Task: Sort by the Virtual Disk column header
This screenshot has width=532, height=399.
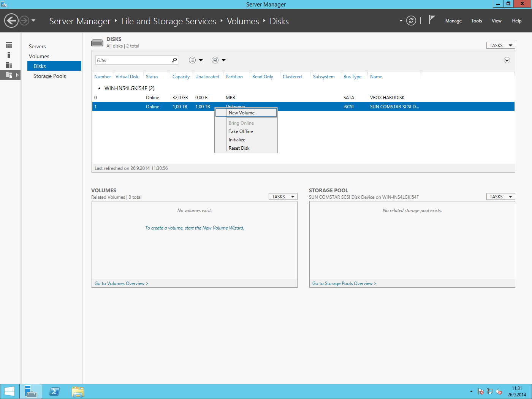Action: tap(127, 77)
